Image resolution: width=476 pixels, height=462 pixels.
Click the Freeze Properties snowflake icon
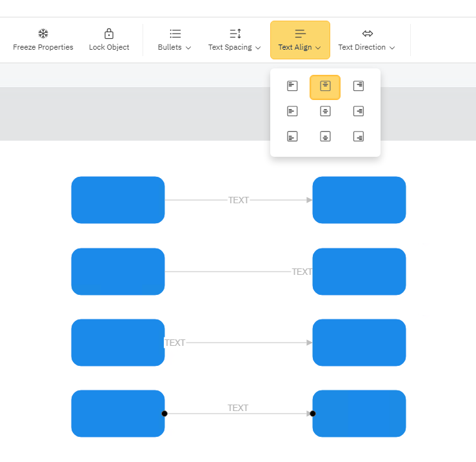pyautogui.click(x=43, y=34)
